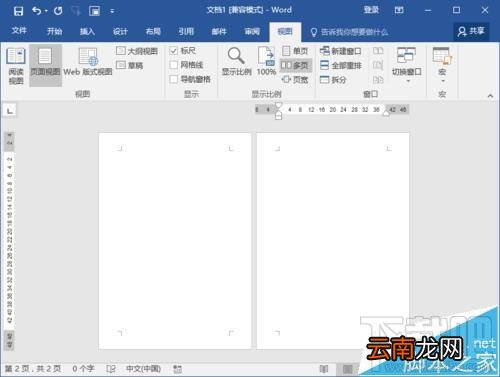
Task: Switch to the 设计 tab
Action: [x=120, y=31]
